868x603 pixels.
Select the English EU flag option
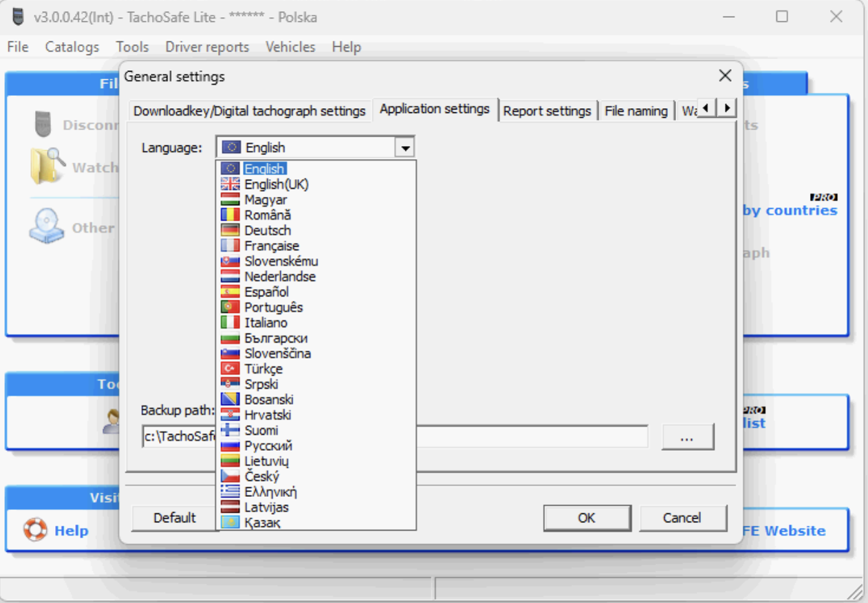(x=316, y=169)
